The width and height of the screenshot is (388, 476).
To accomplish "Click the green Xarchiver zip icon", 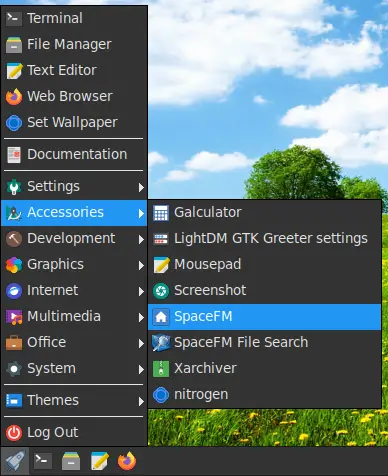I will pyautogui.click(x=161, y=369).
